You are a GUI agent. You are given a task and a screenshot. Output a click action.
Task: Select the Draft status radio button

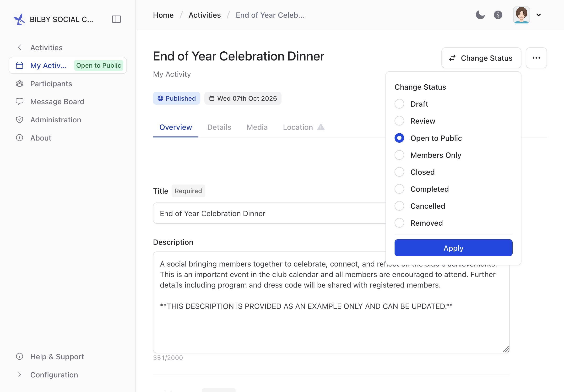click(399, 104)
